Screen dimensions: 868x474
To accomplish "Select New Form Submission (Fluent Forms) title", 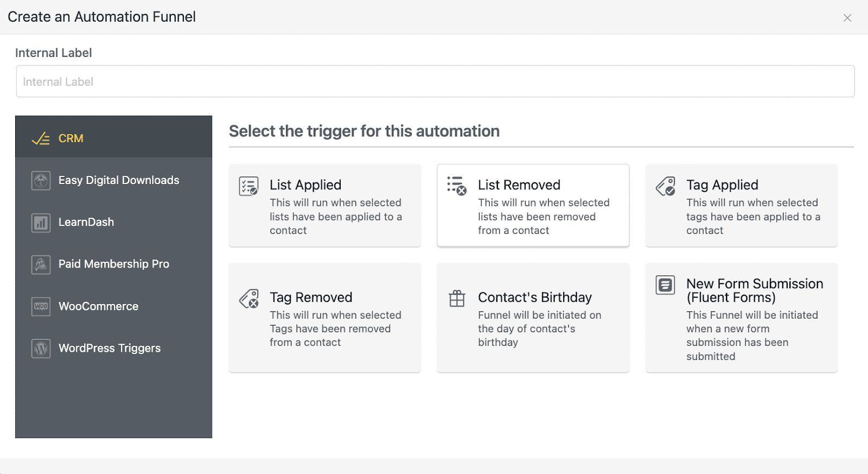I will click(754, 290).
